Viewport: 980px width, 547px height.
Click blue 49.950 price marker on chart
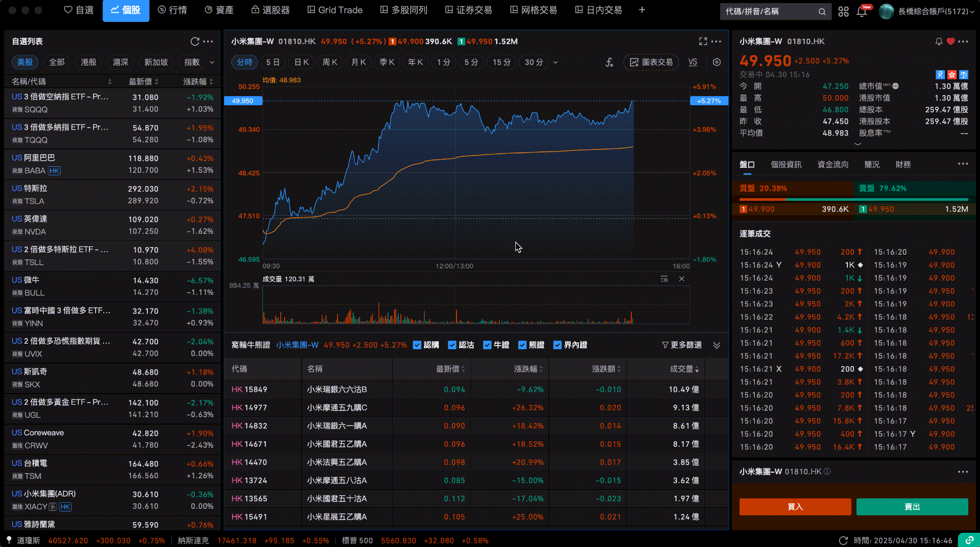click(x=243, y=101)
